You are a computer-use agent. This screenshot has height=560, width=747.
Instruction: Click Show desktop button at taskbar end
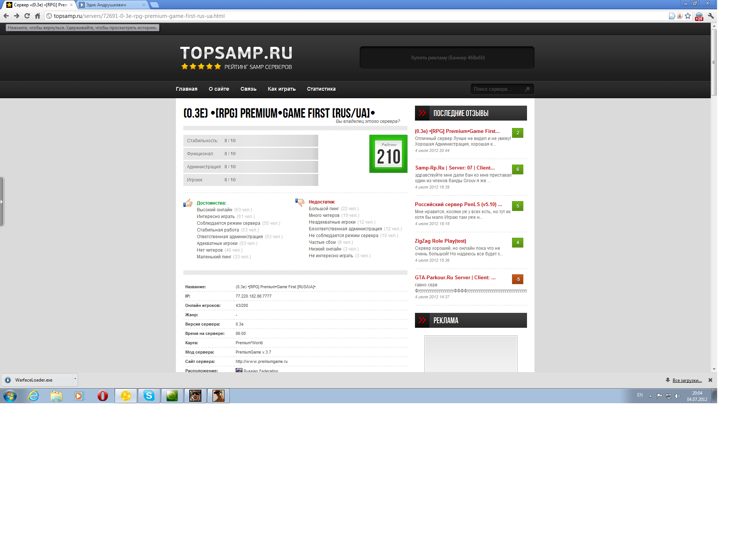[x=715, y=396]
